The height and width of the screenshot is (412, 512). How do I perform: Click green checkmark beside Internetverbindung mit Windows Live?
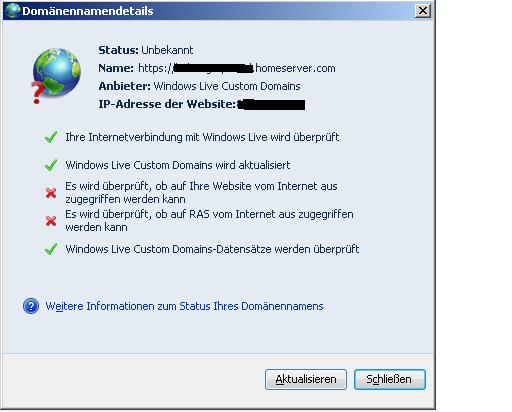pos(51,137)
